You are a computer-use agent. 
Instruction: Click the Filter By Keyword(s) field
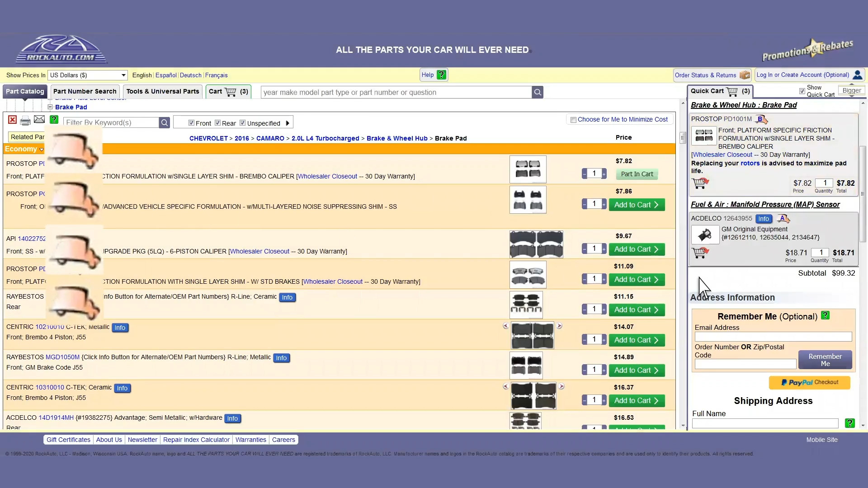tap(111, 122)
